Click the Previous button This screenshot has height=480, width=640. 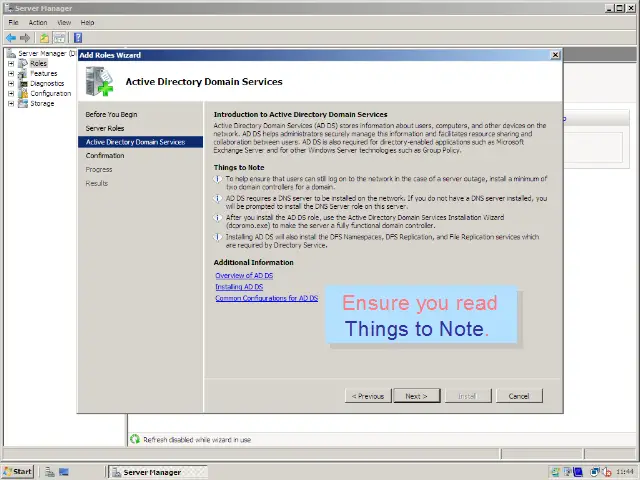(x=368, y=396)
